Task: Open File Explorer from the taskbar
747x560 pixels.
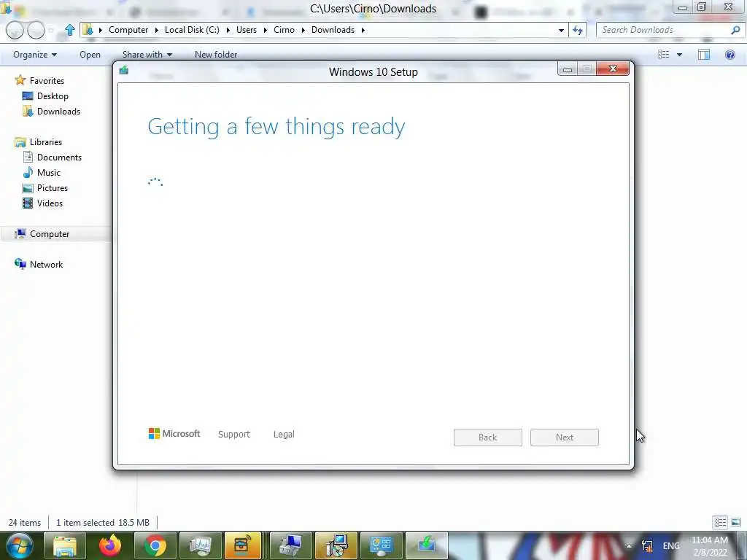Action: pyautogui.click(x=65, y=545)
